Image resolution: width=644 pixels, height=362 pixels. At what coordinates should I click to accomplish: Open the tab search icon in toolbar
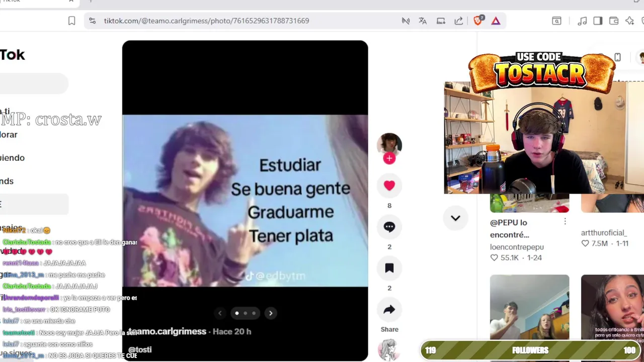(x=556, y=21)
